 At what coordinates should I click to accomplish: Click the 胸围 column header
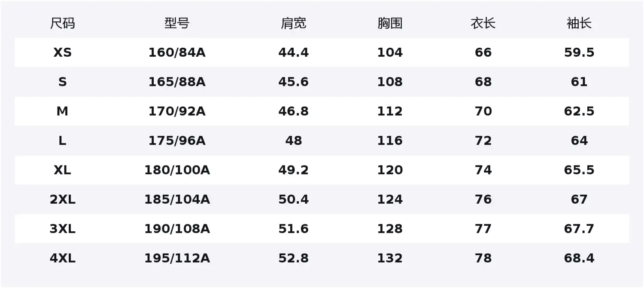tap(390, 23)
